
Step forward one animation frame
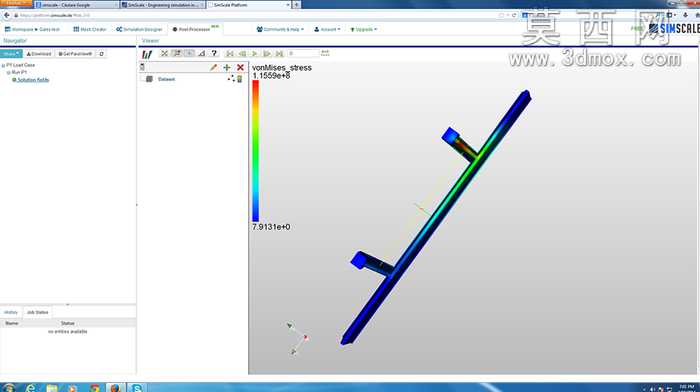(x=267, y=54)
